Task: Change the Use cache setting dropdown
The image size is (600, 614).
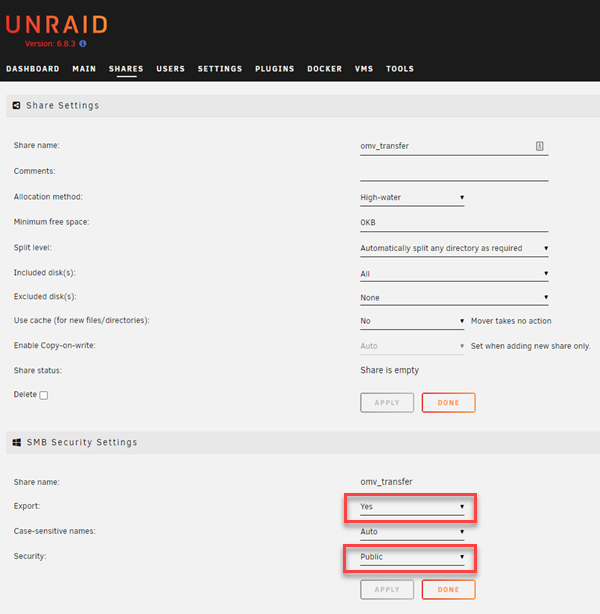Action: click(x=412, y=321)
